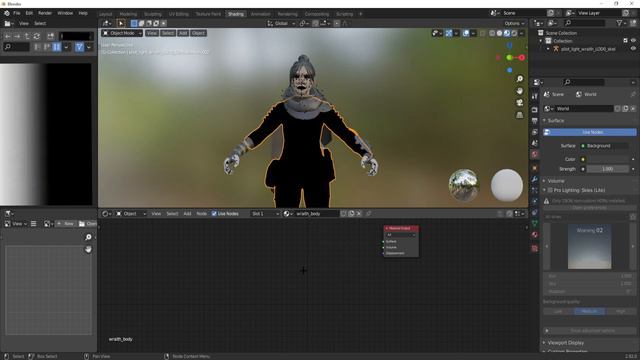Open the World properties tab icon

535,154
